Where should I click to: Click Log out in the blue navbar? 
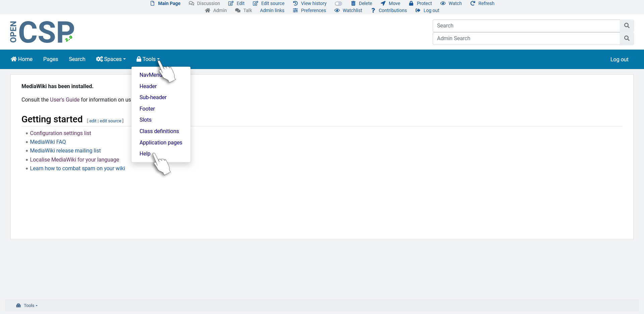click(x=619, y=59)
